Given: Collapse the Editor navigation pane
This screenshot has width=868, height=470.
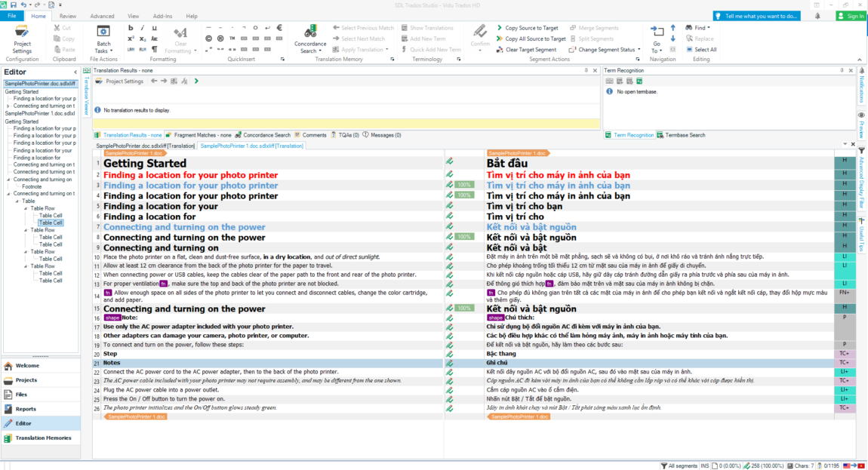Looking at the screenshot, I should tap(75, 72).
